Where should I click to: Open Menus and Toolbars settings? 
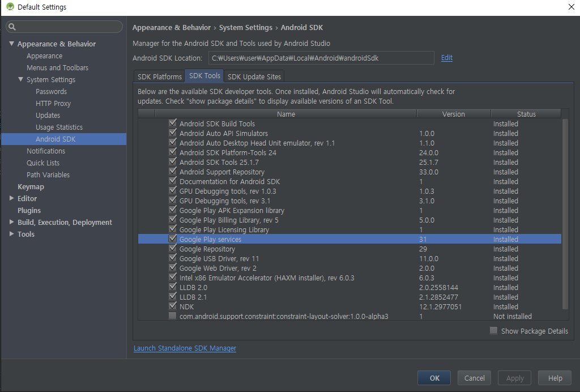57,67
